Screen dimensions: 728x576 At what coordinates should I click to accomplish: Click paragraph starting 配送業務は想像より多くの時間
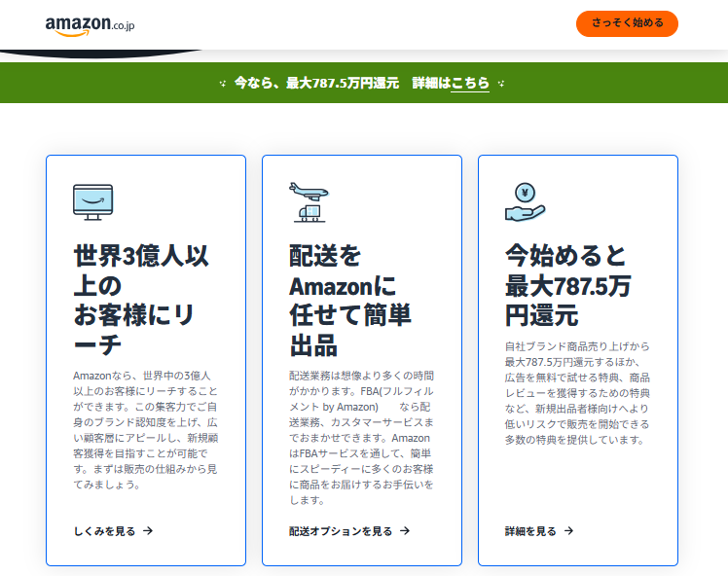tap(361, 438)
